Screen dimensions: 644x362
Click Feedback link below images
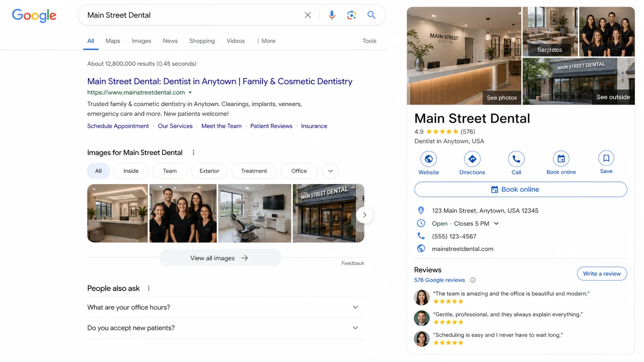352,263
